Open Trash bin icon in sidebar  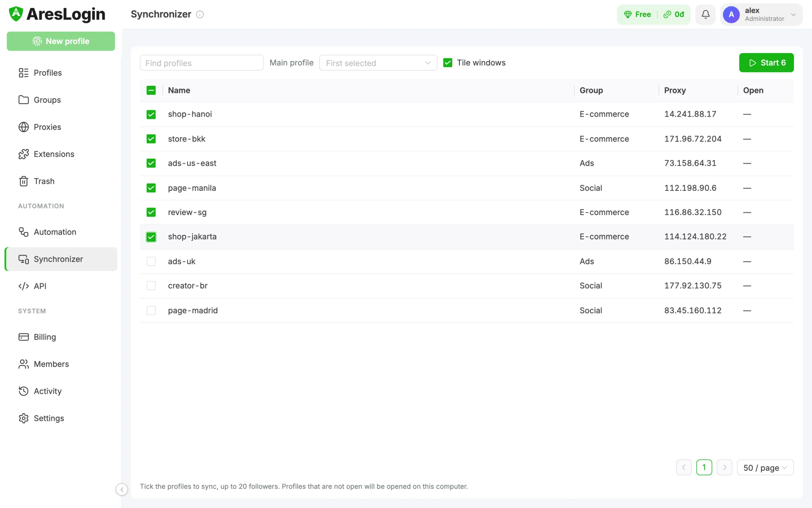pyautogui.click(x=24, y=181)
